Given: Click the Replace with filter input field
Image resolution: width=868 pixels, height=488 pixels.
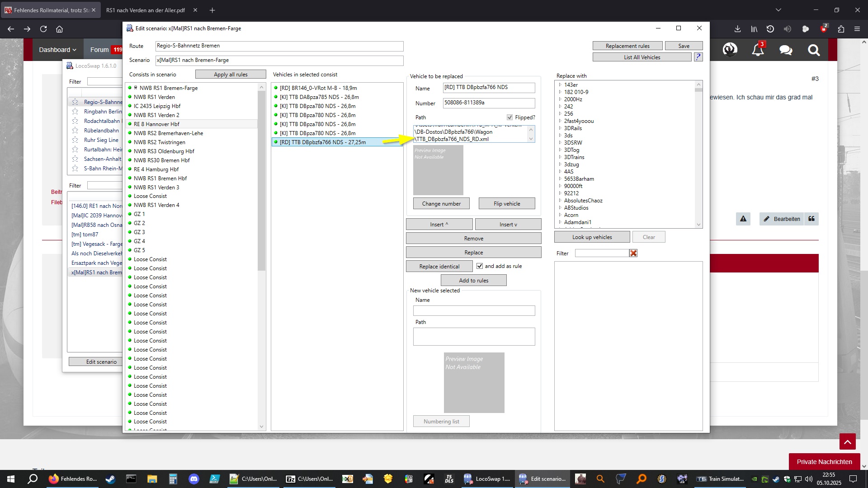Looking at the screenshot, I should click(601, 253).
